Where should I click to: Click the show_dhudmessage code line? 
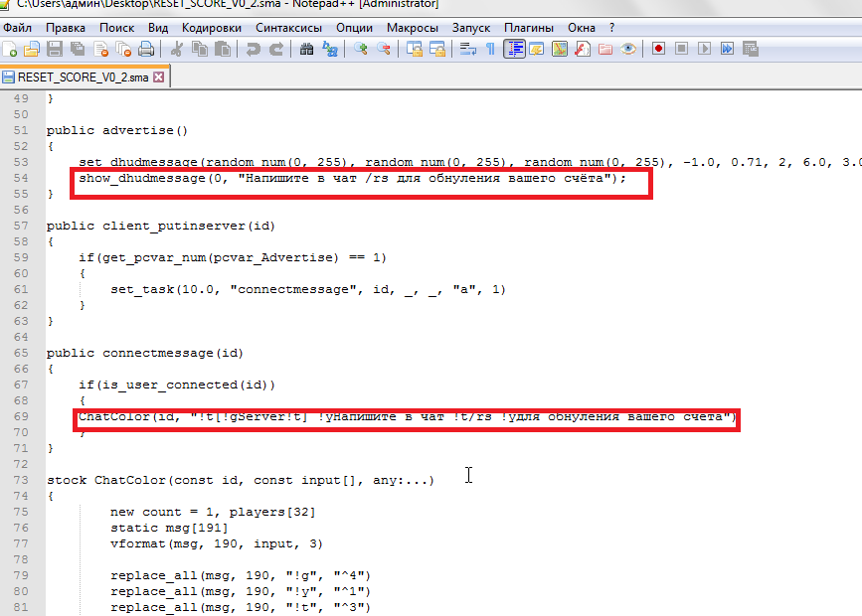click(352, 178)
